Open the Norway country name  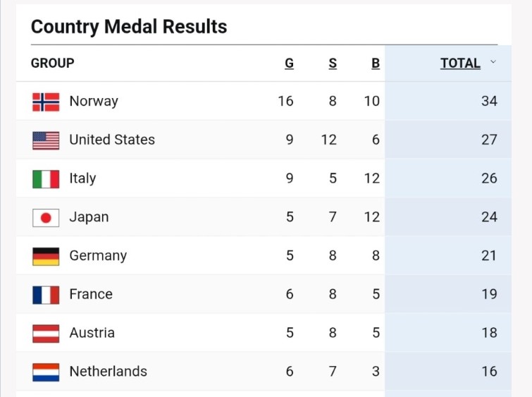point(94,102)
